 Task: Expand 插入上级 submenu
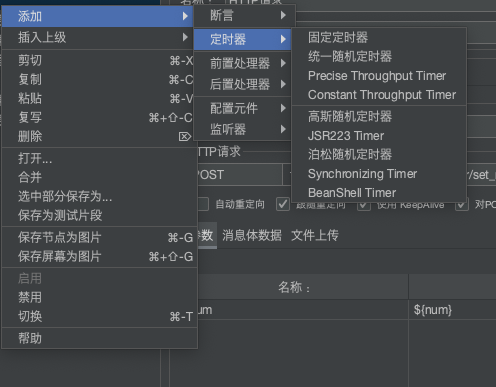(99, 37)
